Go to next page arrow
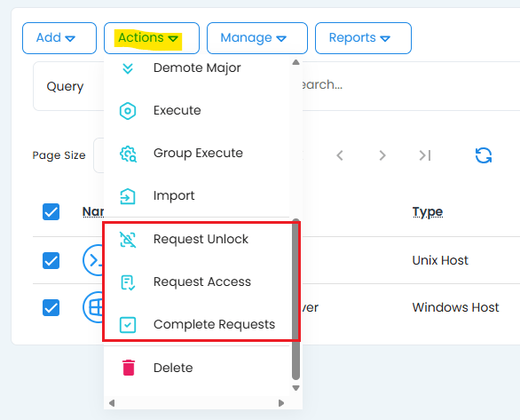 pos(382,155)
